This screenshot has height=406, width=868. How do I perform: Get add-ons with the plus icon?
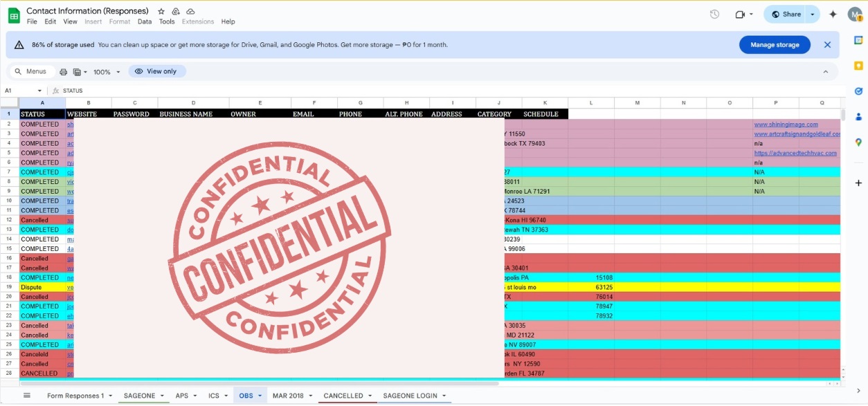tap(858, 183)
